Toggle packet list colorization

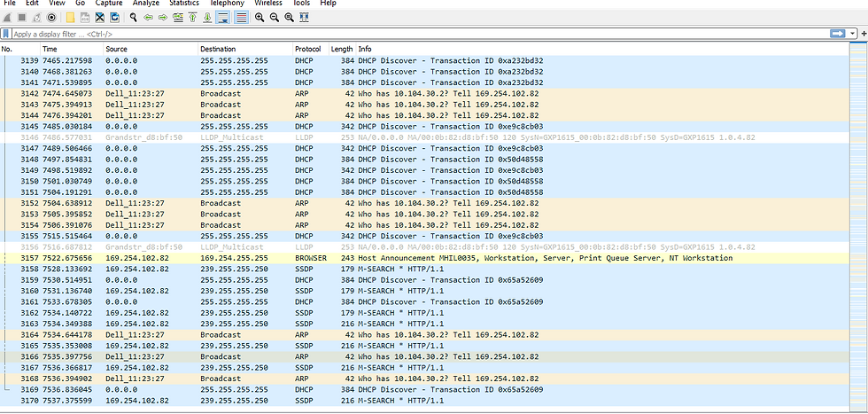(x=241, y=18)
